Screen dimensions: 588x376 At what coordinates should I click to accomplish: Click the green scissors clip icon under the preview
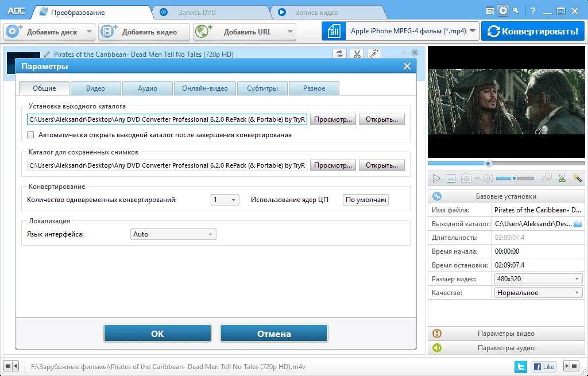pyautogui.click(x=562, y=179)
